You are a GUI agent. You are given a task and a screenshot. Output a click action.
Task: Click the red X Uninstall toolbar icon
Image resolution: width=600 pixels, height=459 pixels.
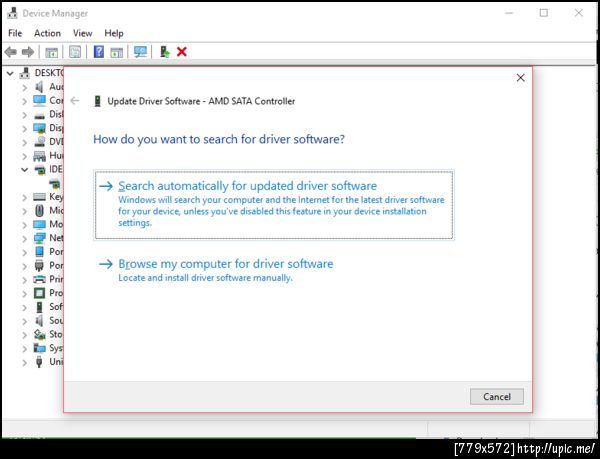click(x=181, y=52)
